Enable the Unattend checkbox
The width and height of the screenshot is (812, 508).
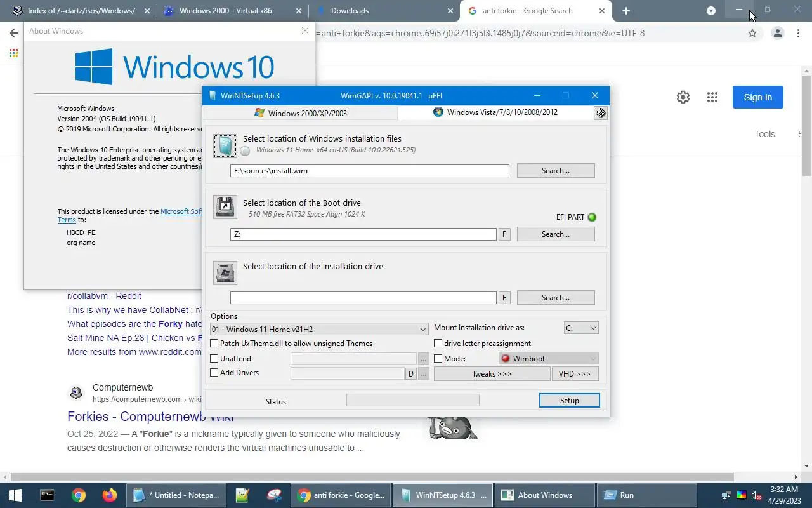[214, 359]
